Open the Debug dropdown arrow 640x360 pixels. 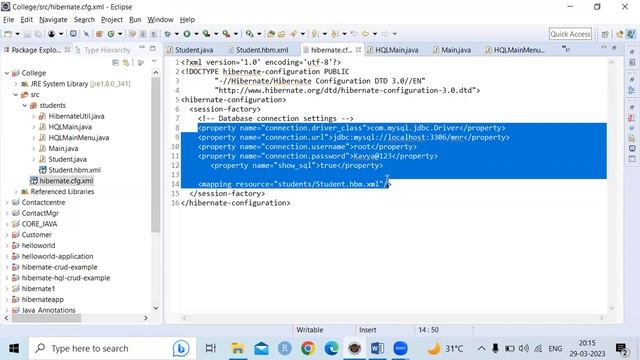177,34
